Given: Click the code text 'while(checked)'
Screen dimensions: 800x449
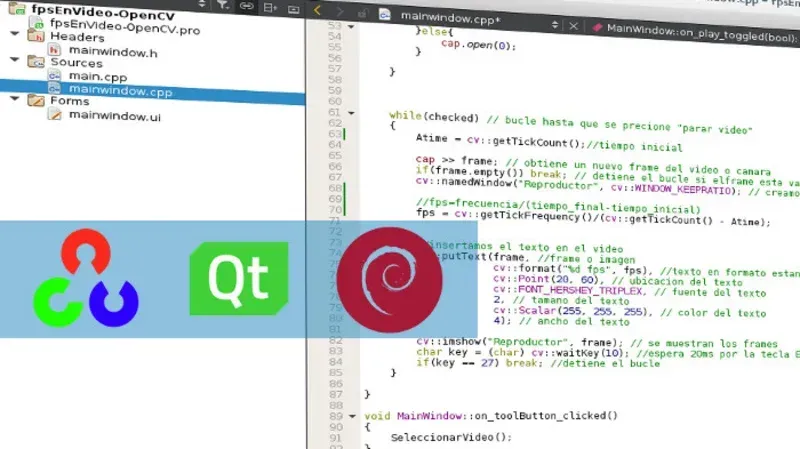Looking at the screenshot, I should pos(434,117).
